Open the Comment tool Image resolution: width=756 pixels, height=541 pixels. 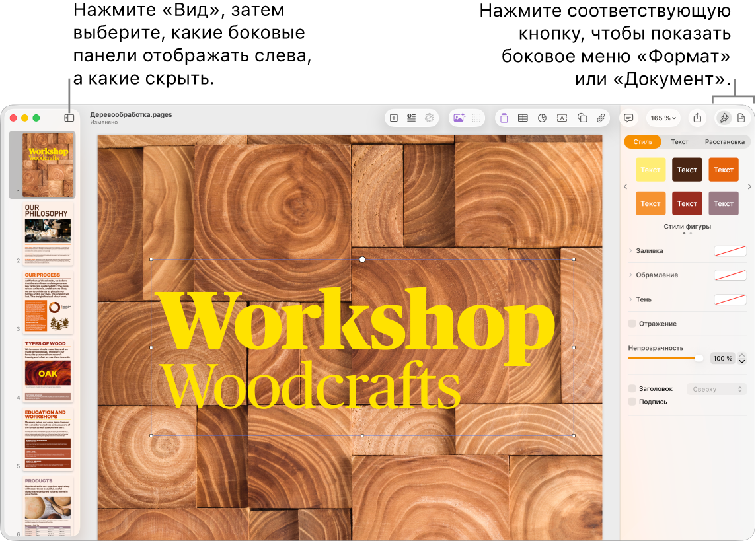628,118
